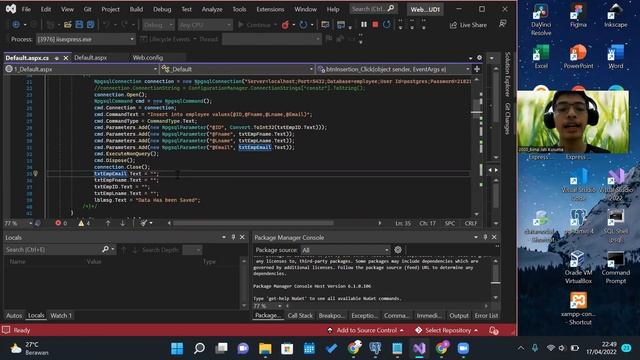This screenshot has width=640, height=360.
Task: Open Zoom app from the taskbar
Action: [x=463, y=348]
